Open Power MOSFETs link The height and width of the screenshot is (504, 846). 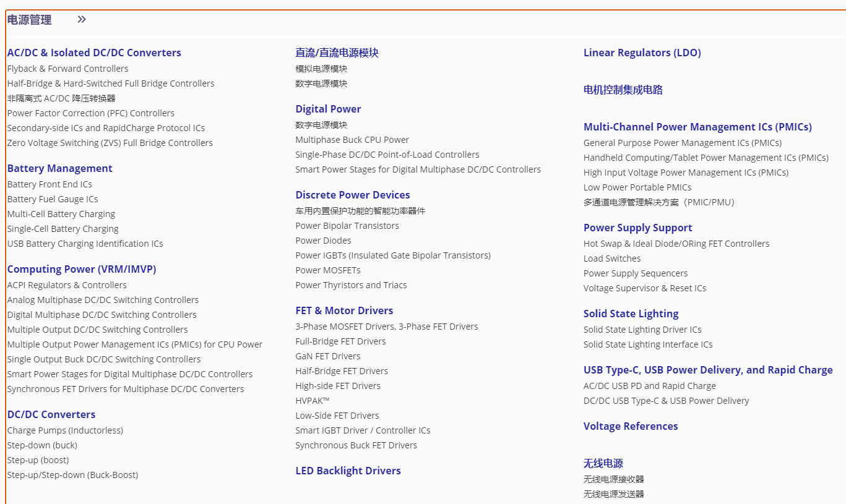click(x=328, y=270)
